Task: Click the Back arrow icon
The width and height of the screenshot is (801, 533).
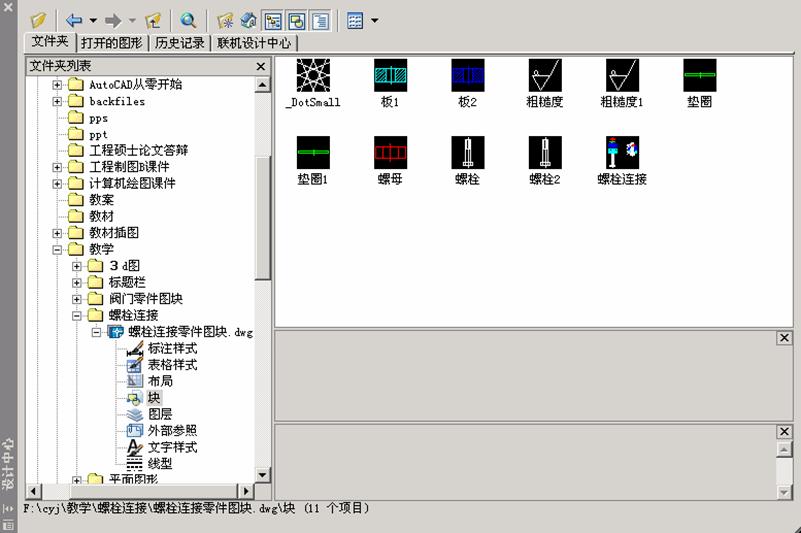Action: tap(74, 20)
